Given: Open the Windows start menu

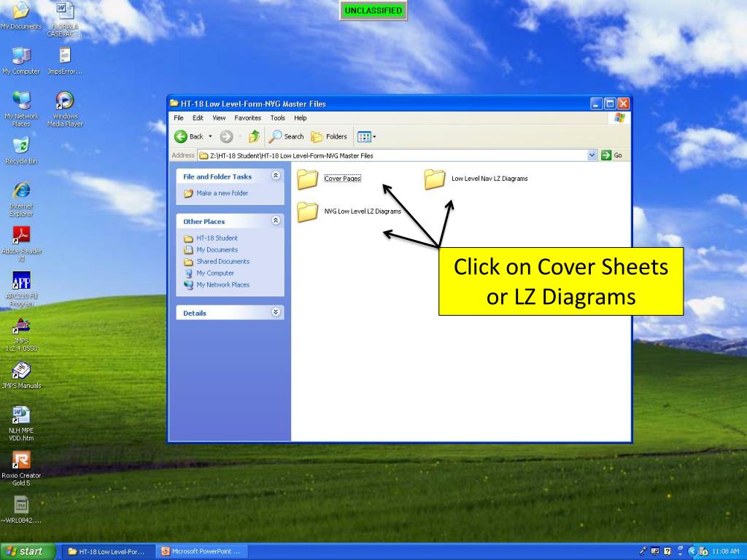Looking at the screenshot, I should [x=28, y=551].
